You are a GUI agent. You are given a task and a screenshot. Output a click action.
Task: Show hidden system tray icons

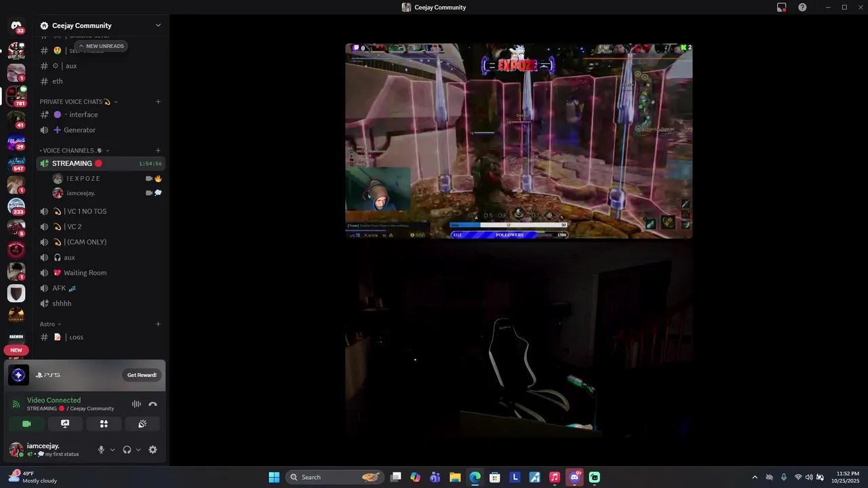pyautogui.click(x=755, y=477)
